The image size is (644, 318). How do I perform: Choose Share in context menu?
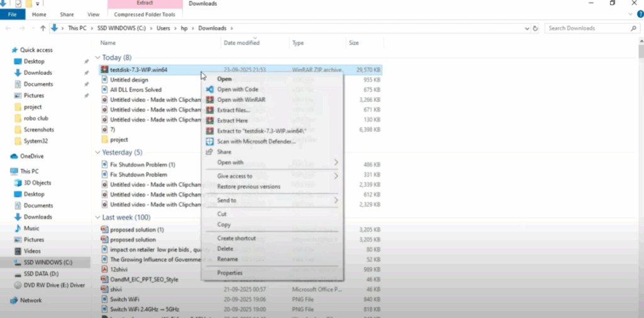pyautogui.click(x=224, y=152)
